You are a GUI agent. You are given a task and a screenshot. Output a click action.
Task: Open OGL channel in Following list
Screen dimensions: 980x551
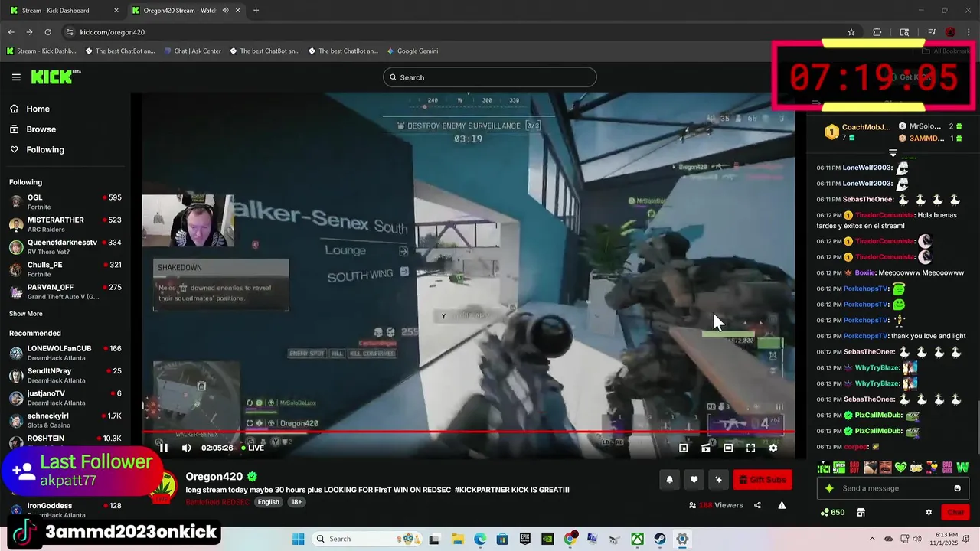pos(65,202)
